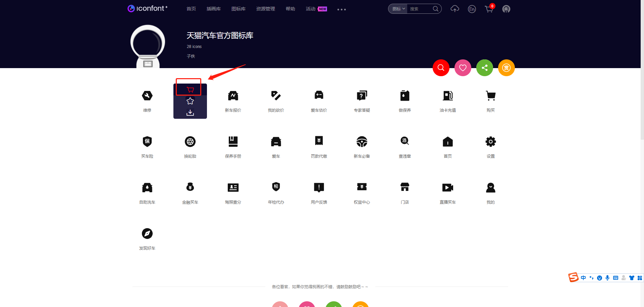Click the Sogou input method S logo
The width and height of the screenshot is (644, 307).
[x=573, y=277]
